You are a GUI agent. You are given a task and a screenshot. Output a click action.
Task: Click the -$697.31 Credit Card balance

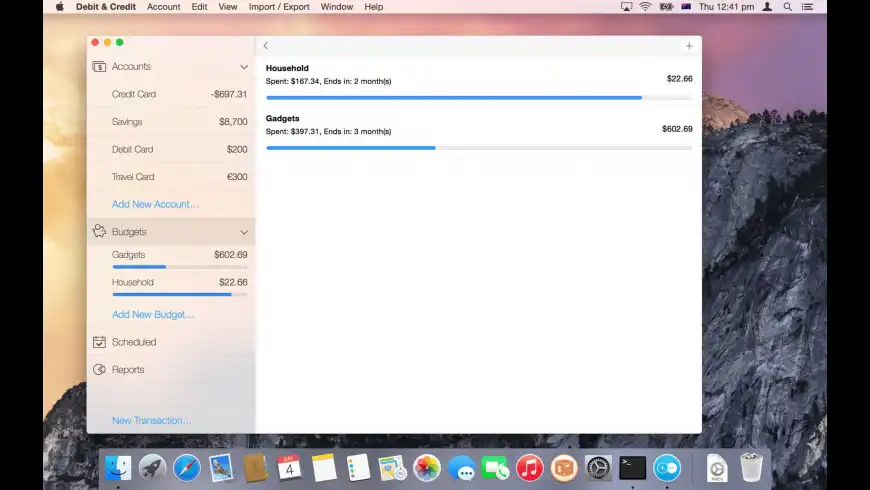pos(229,94)
